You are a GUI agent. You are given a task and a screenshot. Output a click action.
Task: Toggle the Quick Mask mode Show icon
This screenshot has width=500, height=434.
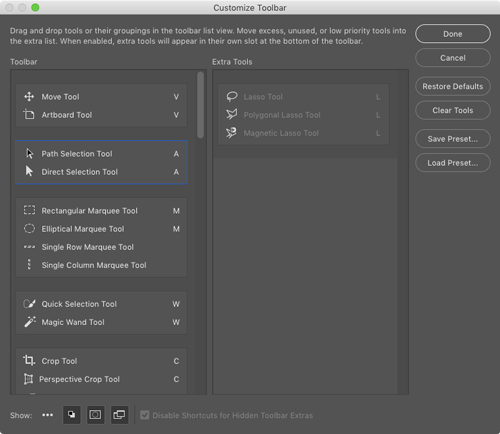click(x=95, y=415)
